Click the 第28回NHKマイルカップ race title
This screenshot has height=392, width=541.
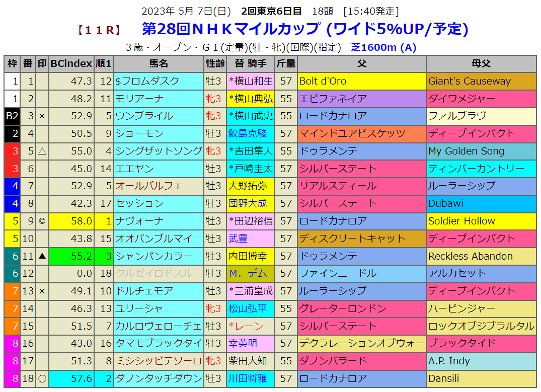230,29
